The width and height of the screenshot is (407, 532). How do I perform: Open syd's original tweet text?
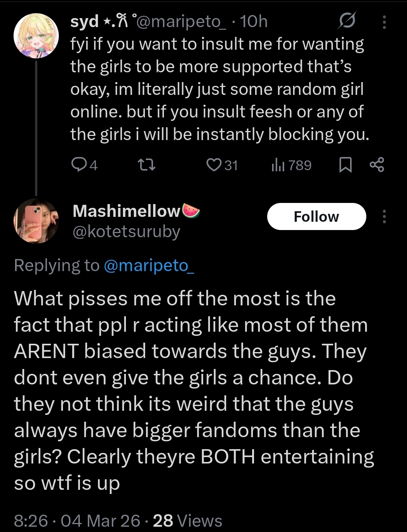(219, 89)
